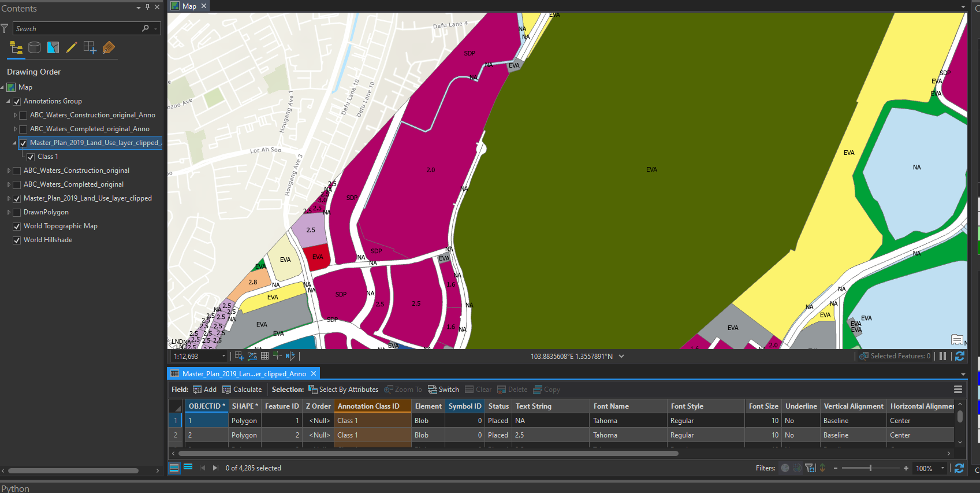This screenshot has height=493, width=980.
Task: Show all records view icon
Action: (x=174, y=468)
